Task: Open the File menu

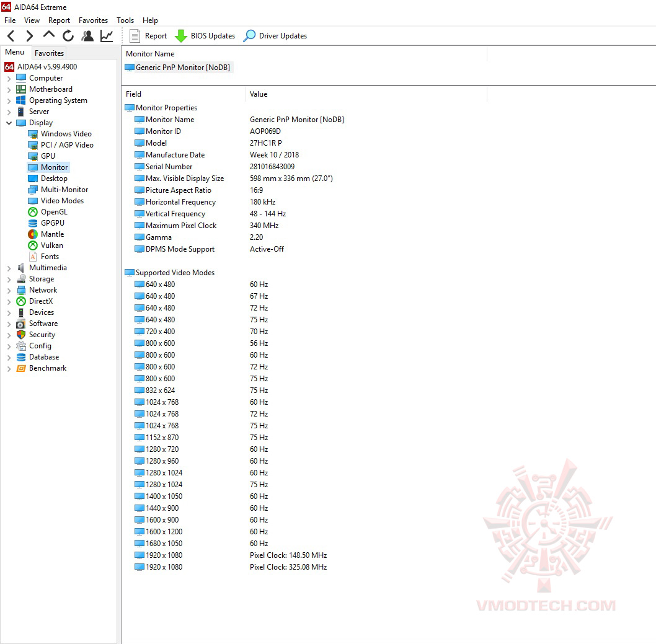Action: 10,20
